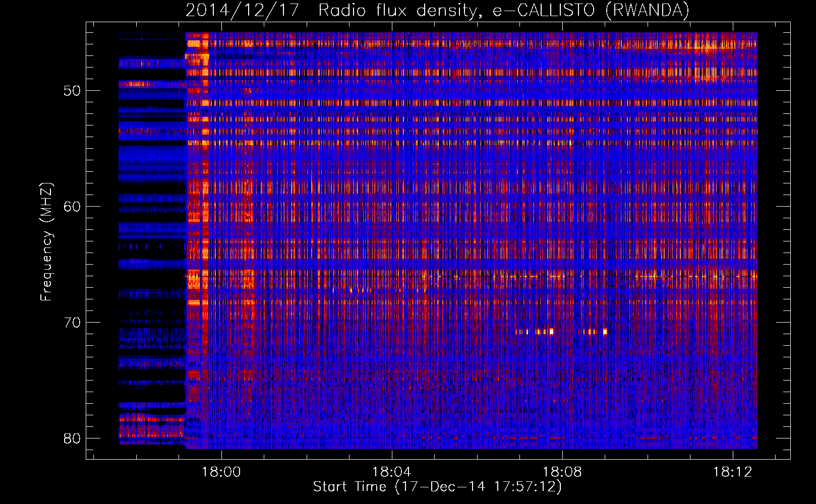
Task: Click the 70 MHz frequency tick label
Action: click(72, 322)
